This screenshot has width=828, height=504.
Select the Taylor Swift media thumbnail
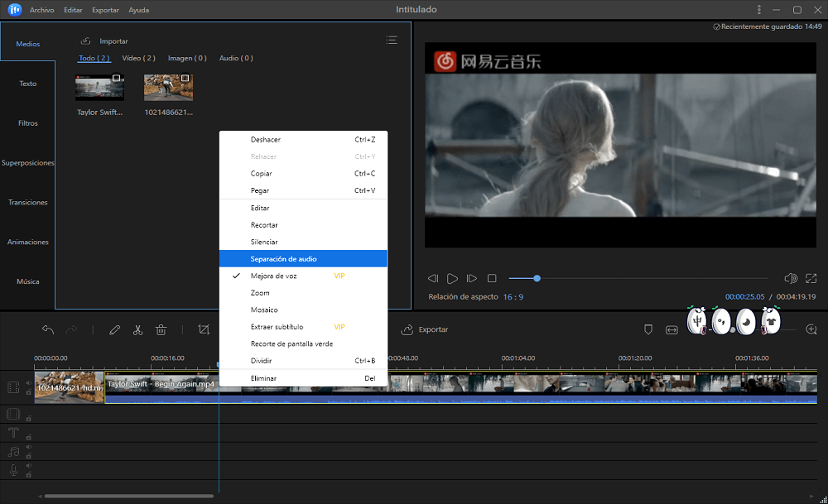pos(100,88)
